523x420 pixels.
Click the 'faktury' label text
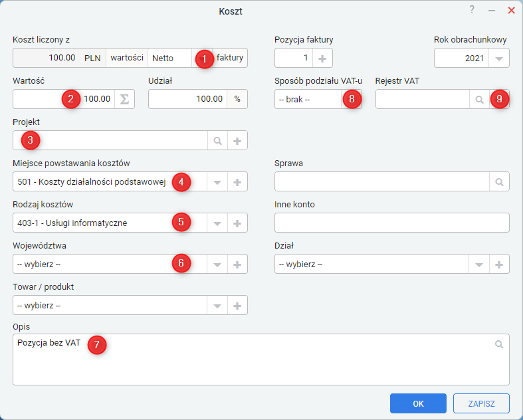(230, 58)
